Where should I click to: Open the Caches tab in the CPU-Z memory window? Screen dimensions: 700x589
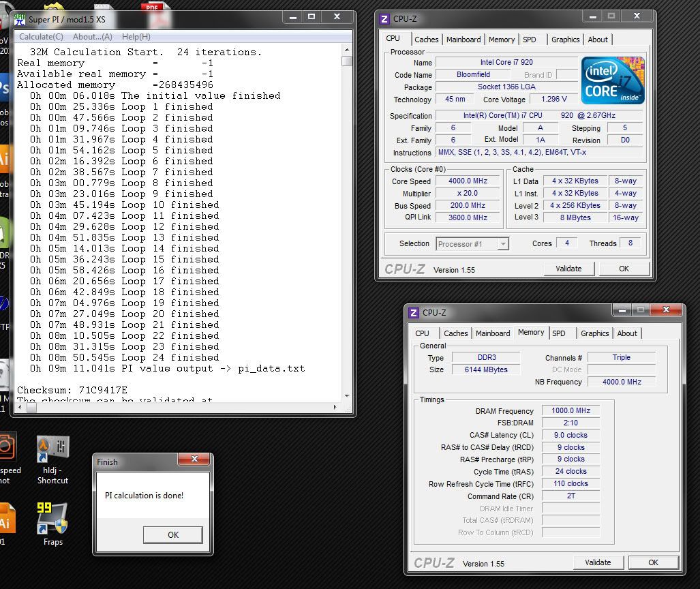[x=456, y=333]
